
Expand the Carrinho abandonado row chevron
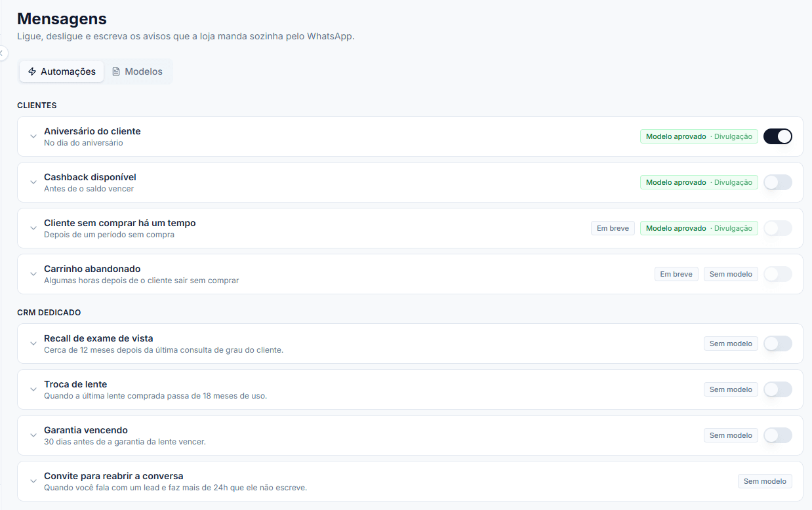tap(33, 274)
